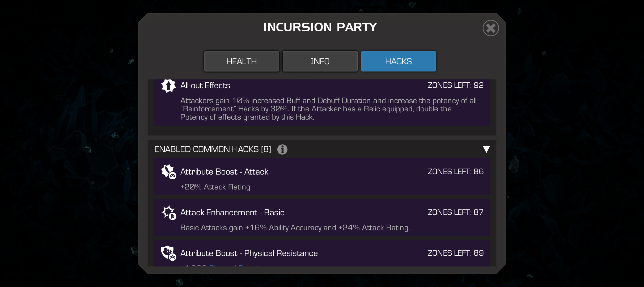Click the Zones Left 89 counter
This screenshot has width=644, height=287.
coord(455,253)
